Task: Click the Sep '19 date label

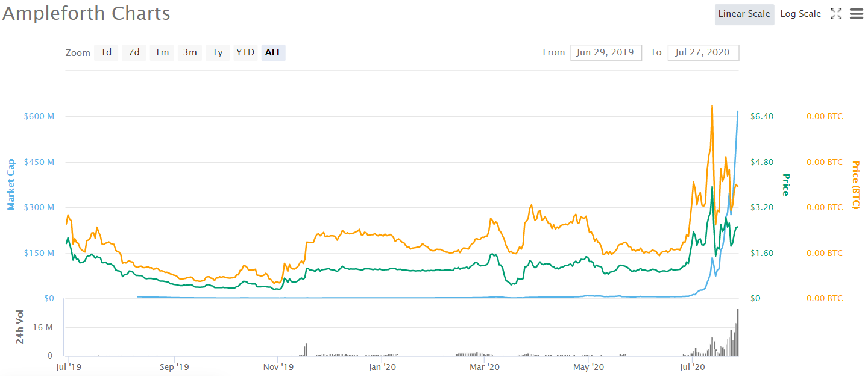Action: click(x=175, y=366)
